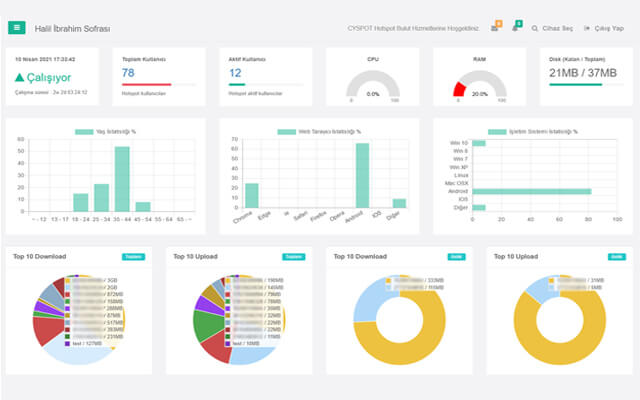The image size is (640, 400).
Task: Click the Cihaz Seç search option
Action: tap(553, 28)
